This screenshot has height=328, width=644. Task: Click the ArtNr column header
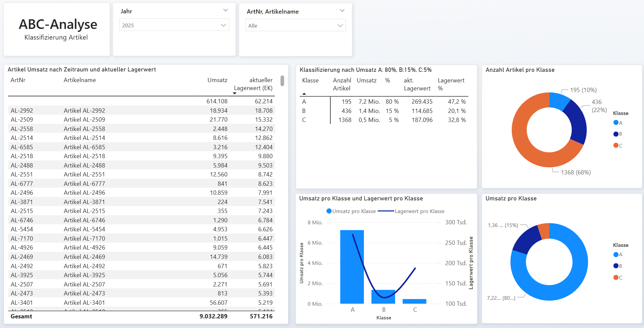[x=18, y=80]
